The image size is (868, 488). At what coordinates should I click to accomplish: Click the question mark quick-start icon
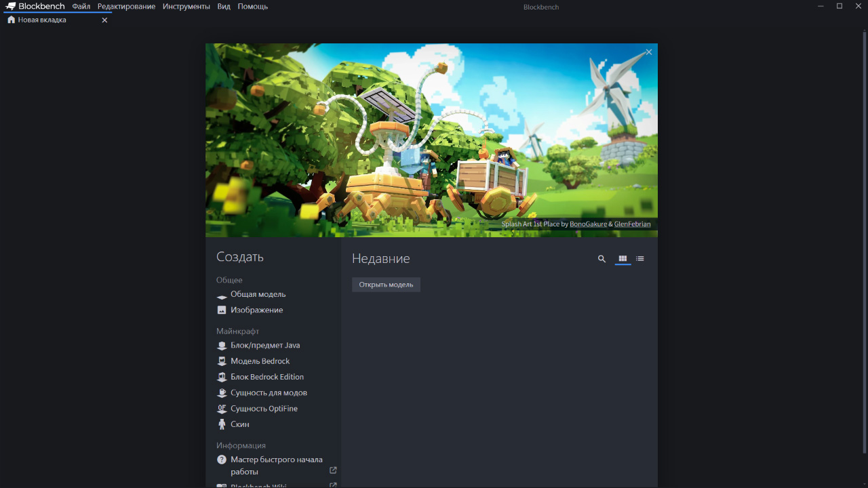coord(222,460)
